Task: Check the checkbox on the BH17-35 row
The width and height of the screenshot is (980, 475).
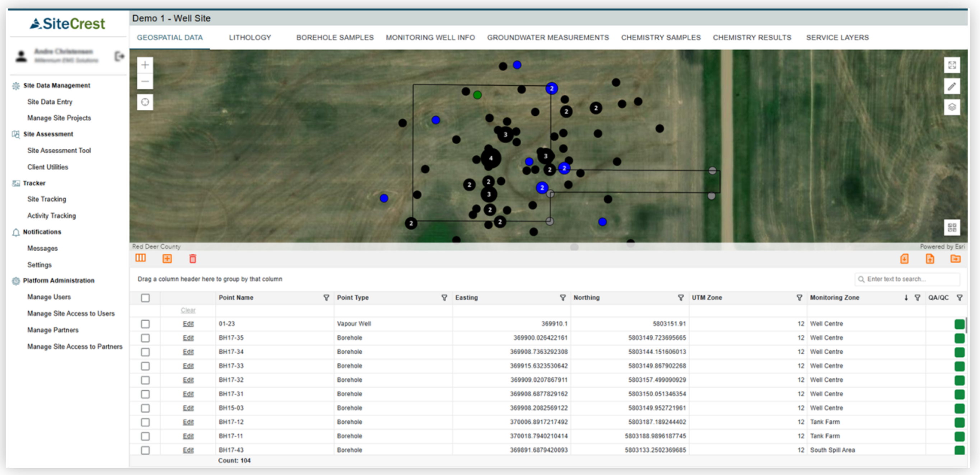Action: (145, 338)
